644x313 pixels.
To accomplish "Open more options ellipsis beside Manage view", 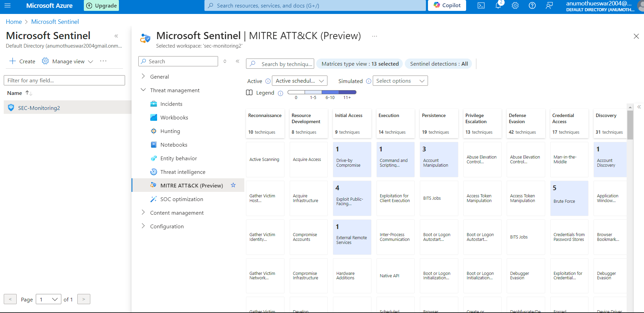I will click(103, 61).
